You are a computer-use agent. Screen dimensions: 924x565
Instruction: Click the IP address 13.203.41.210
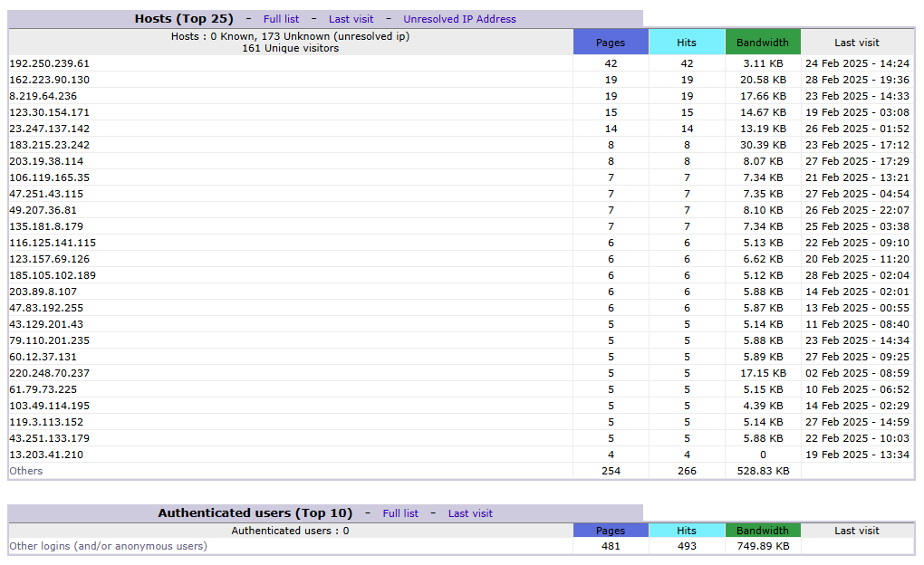(x=46, y=455)
